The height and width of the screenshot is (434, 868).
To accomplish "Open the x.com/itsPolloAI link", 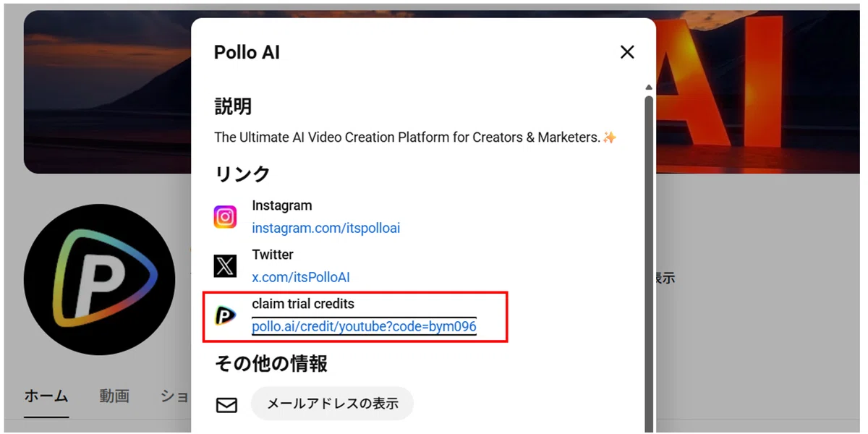I will tap(301, 277).
